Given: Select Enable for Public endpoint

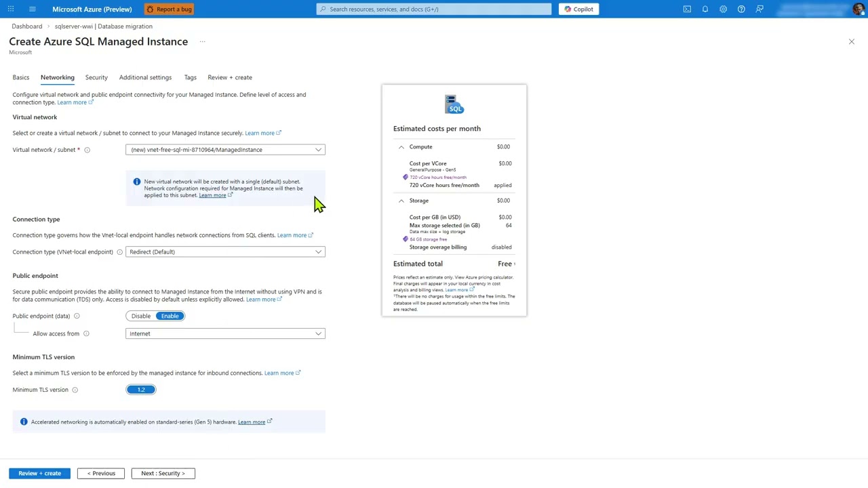Looking at the screenshot, I should tap(170, 316).
